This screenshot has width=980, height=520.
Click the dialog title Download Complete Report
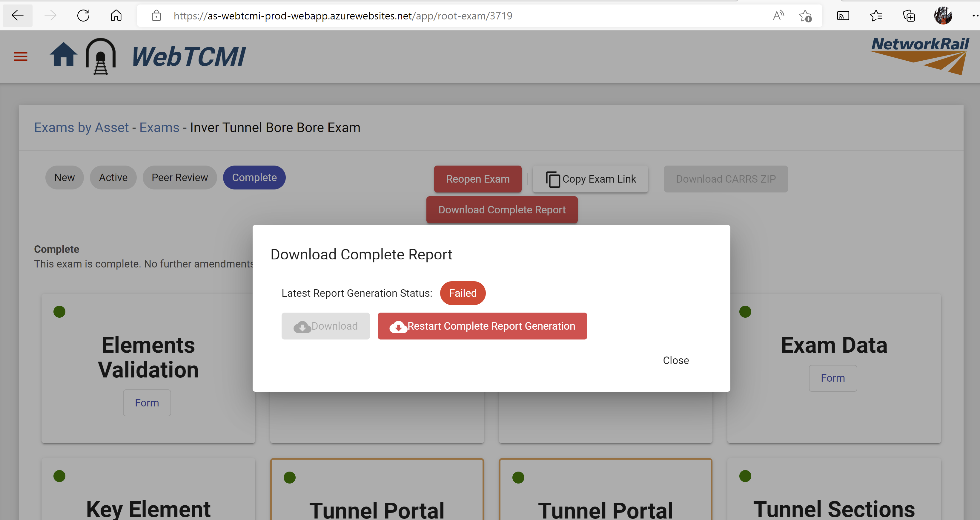pyautogui.click(x=361, y=254)
